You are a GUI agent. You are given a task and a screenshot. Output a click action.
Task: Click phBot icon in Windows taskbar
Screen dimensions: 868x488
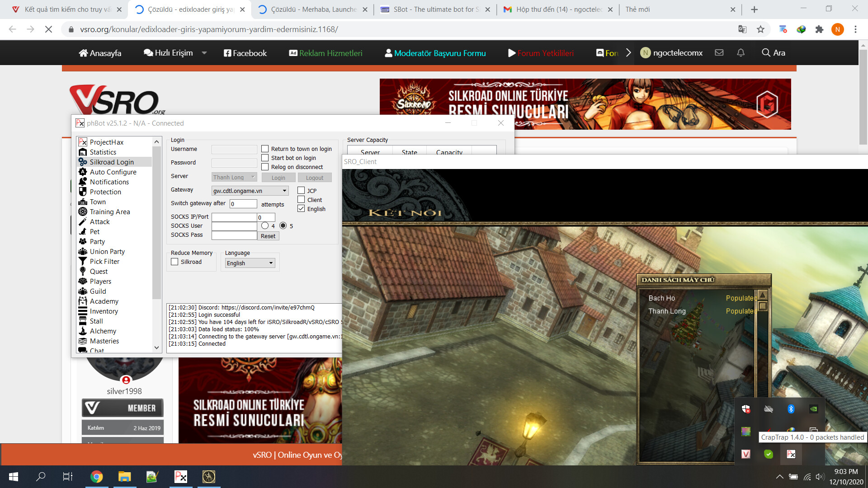pyautogui.click(x=180, y=477)
